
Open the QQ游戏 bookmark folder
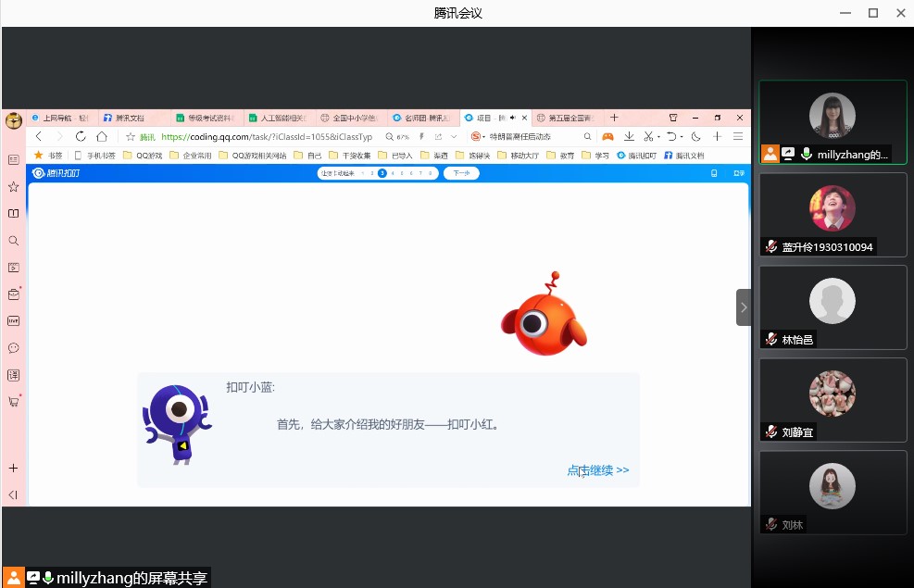pyautogui.click(x=143, y=156)
